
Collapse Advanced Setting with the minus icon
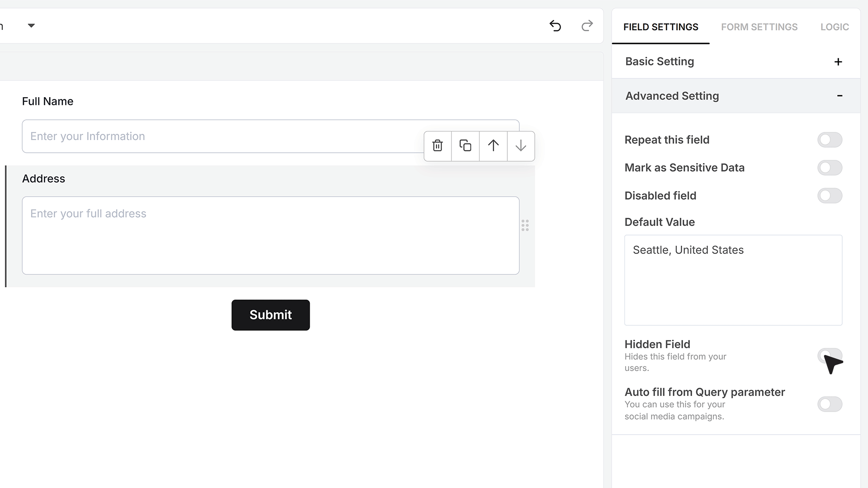click(x=840, y=96)
